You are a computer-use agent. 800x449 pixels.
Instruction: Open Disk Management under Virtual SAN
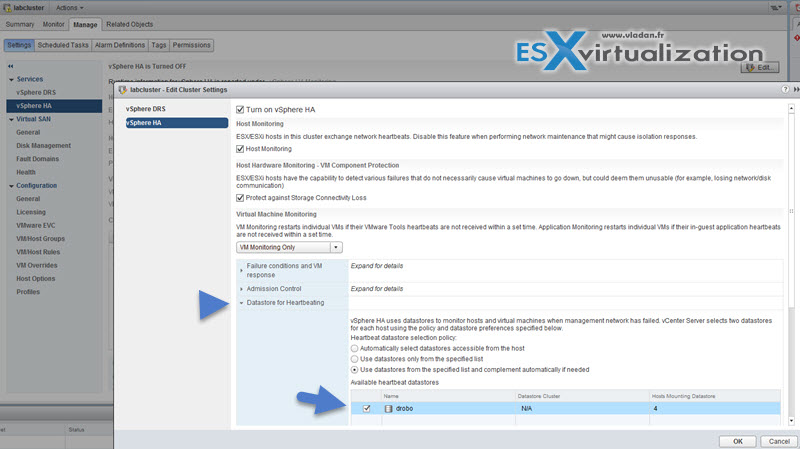pyautogui.click(x=43, y=145)
